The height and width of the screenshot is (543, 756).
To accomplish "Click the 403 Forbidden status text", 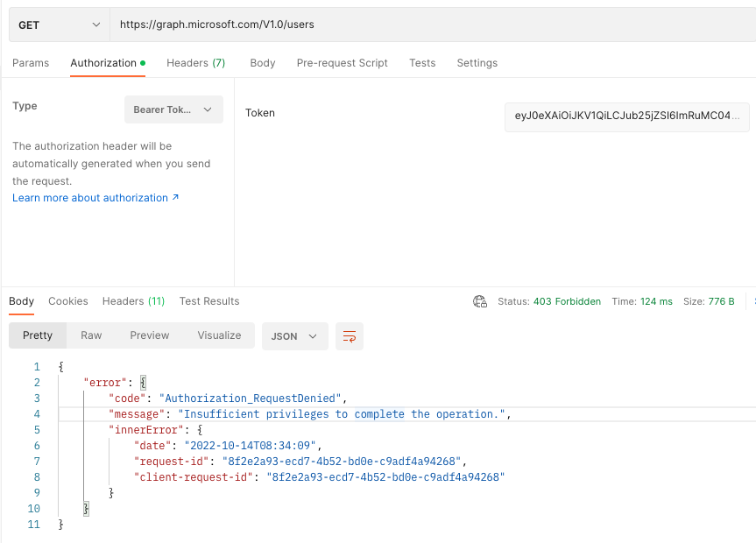I will tap(567, 302).
